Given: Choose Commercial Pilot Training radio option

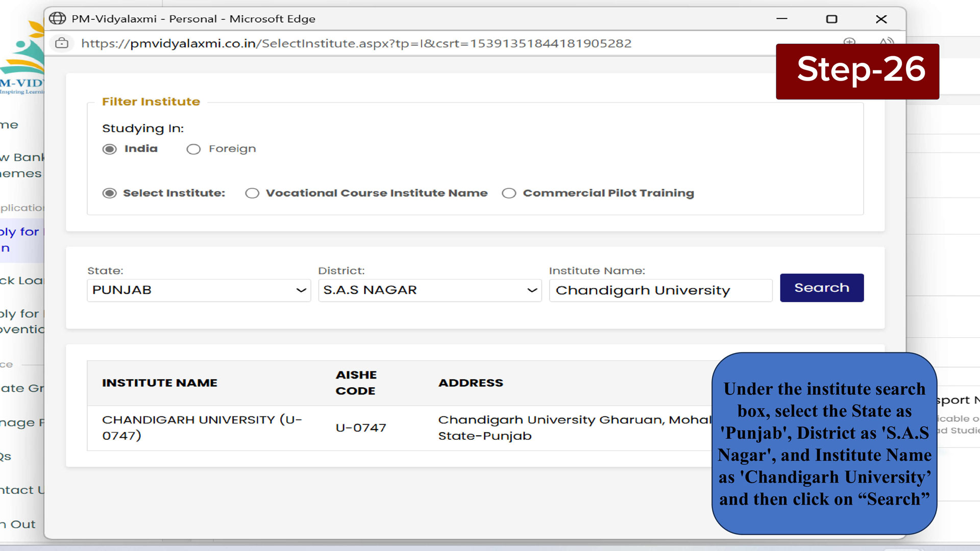Looking at the screenshot, I should coord(509,193).
